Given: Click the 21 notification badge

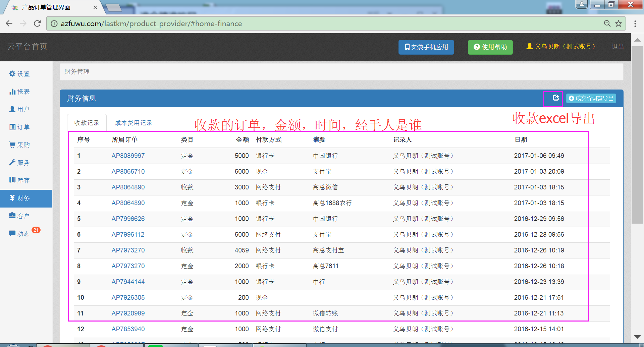Looking at the screenshot, I should 36,230.
